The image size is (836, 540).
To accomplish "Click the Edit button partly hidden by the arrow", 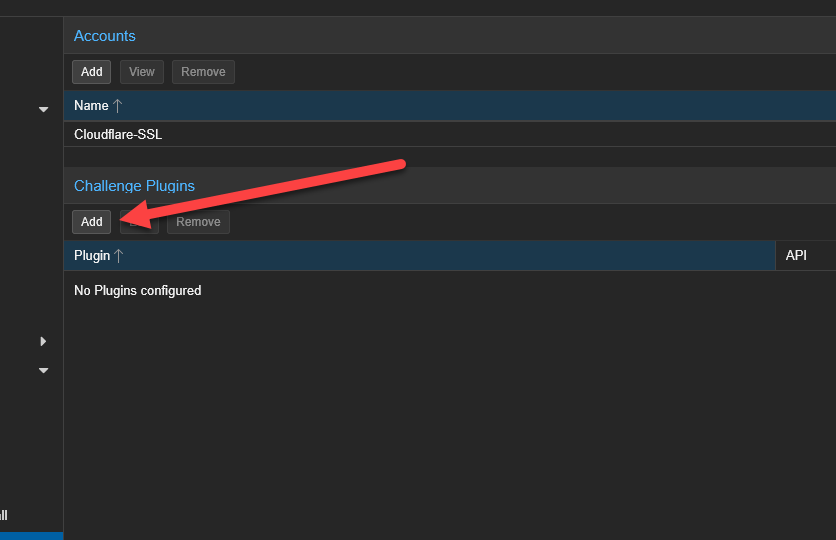I will pos(139,222).
